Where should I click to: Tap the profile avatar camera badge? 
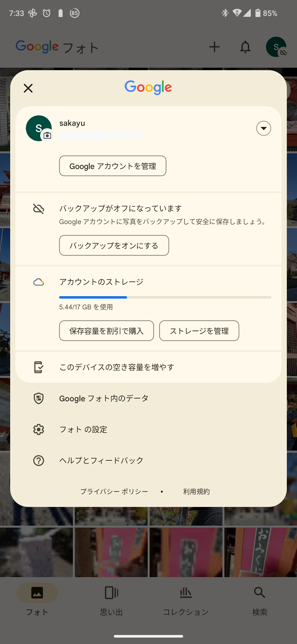pos(47,135)
